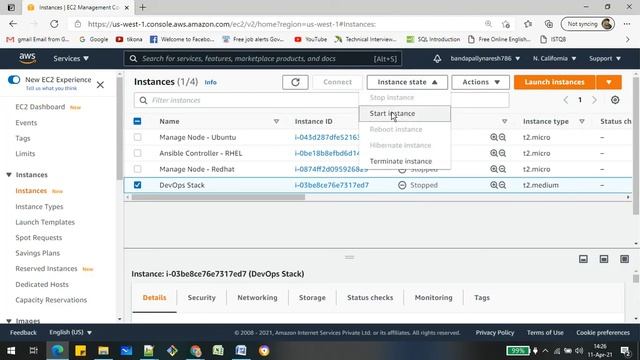The image size is (640, 360).
Task: Open Launch Templates in sidebar
Action: coord(45,222)
